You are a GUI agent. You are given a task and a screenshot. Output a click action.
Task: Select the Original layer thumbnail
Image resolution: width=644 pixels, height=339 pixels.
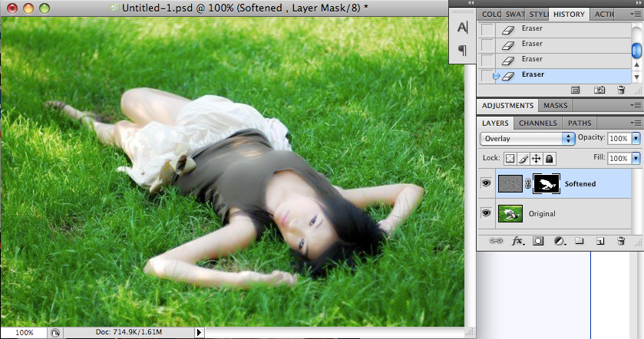click(x=510, y=213)
